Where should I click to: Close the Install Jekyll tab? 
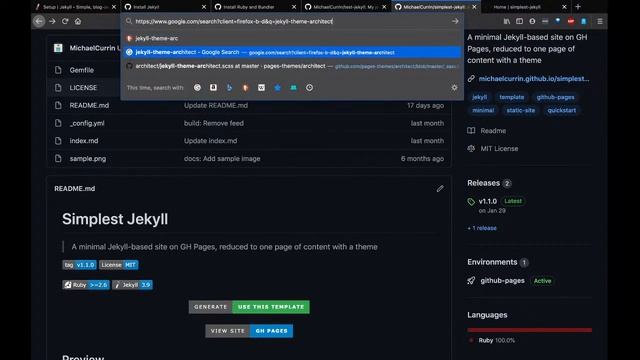[204, 7]
